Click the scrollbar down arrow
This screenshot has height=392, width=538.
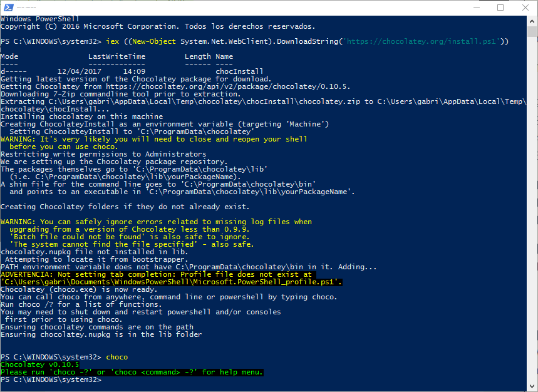532,386
